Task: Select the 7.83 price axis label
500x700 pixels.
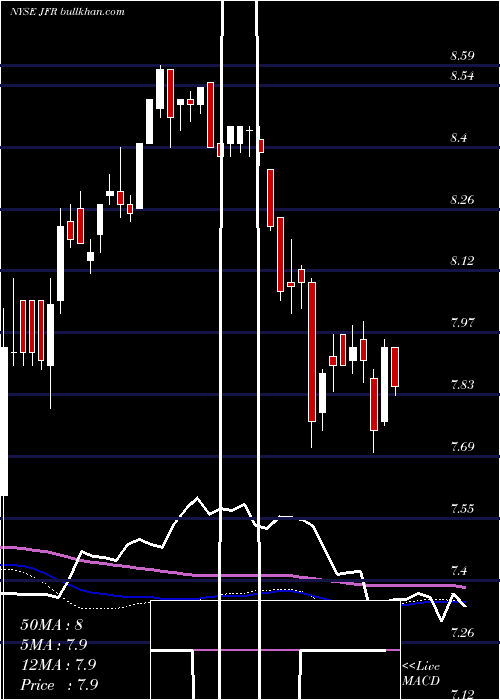Action: (462, 385)
